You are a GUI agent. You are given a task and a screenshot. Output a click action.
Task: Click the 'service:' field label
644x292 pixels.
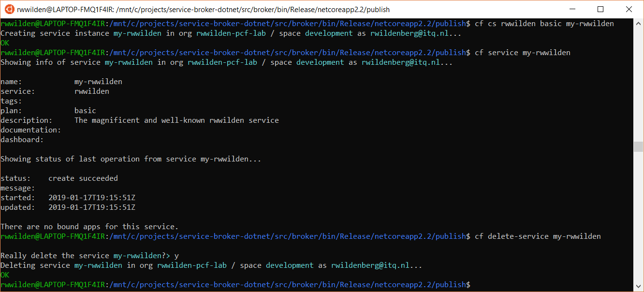[x=17, y=91]
